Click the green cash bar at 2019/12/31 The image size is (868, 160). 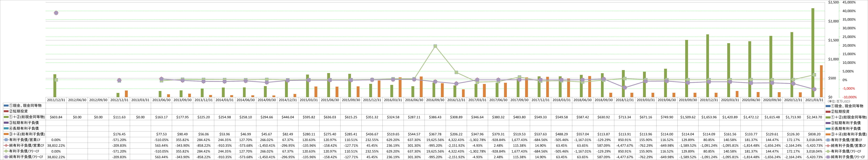[x=708, y=66]
